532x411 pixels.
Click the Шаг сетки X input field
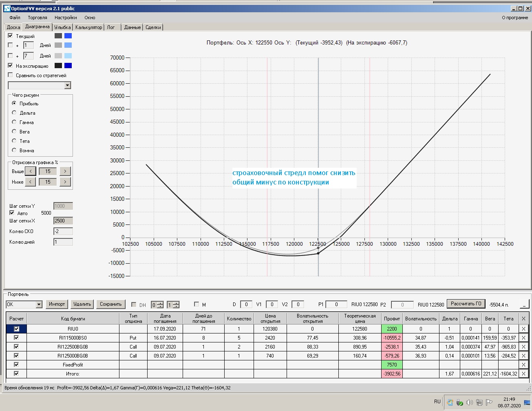tap(63, 221)
